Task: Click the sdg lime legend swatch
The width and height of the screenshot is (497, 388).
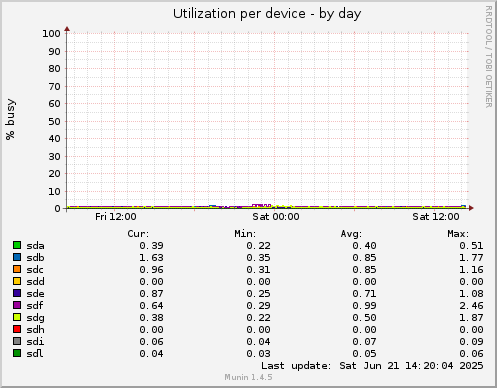Action: (17, 317)
